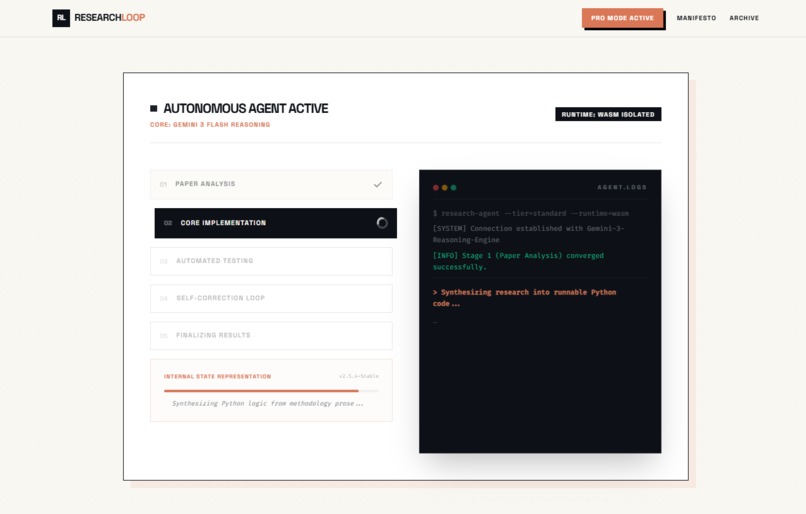Click the [SYSTEM] Connection established log line
806x514 pixels.
pyautogui.click(x=528, y=234)
